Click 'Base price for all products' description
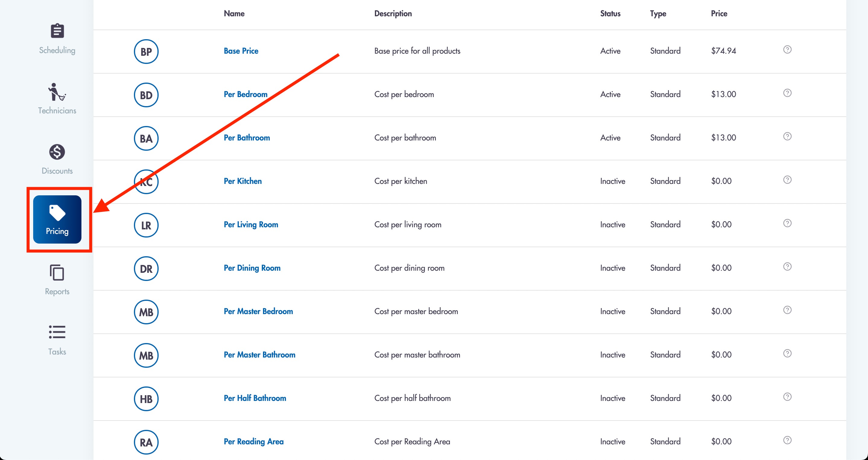The image size is (868, 460). (x=417, y=51)
